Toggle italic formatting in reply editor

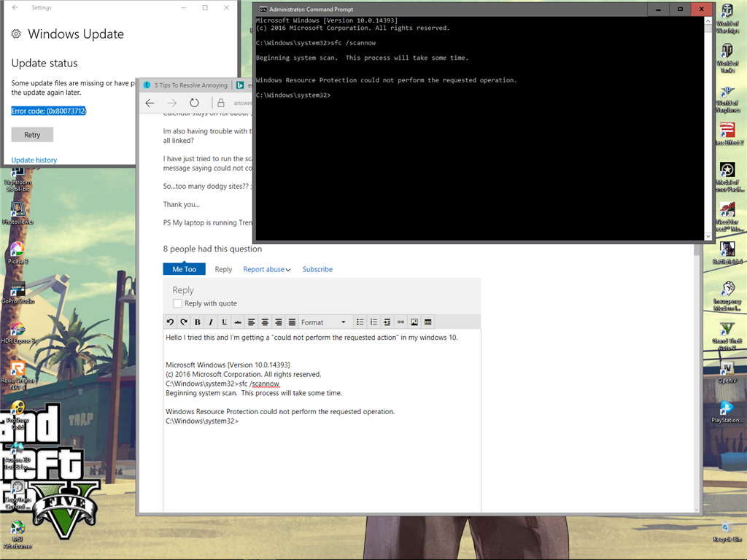click(211, 322)
